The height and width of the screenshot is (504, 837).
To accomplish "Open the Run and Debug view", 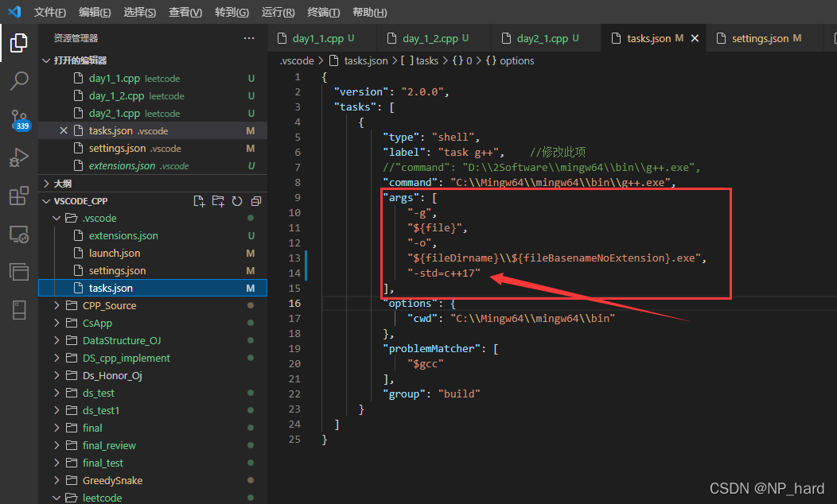I will [x=18, y=158].
